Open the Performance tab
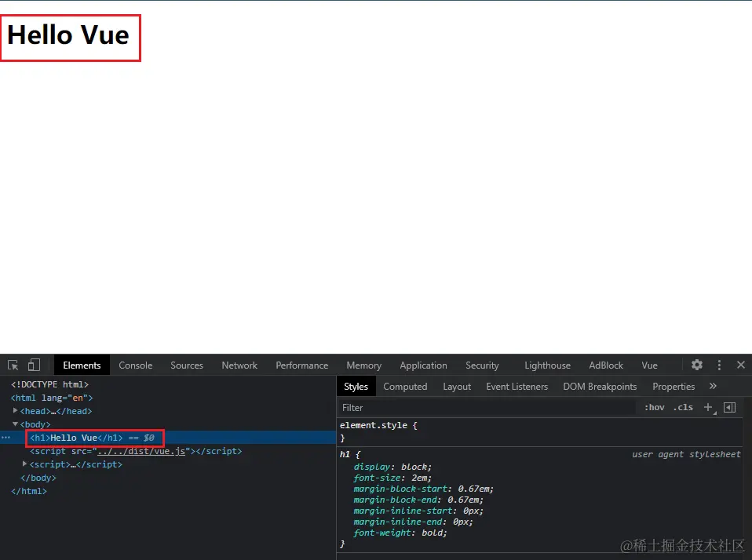 302,365
